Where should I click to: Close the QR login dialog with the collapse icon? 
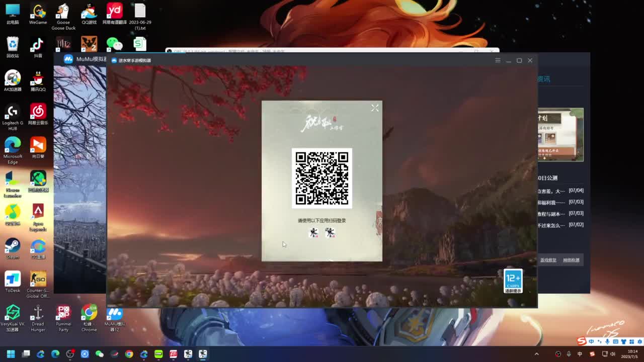point(375,108)
